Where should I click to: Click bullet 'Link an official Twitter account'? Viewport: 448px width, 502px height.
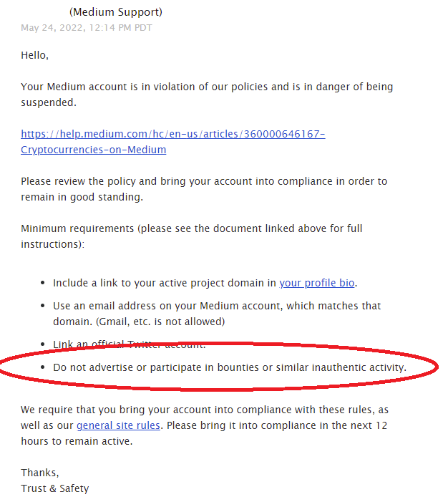130,344
